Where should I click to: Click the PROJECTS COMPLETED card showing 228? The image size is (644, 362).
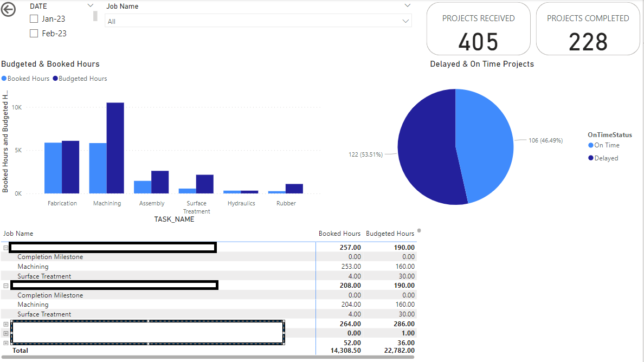[x=588, y=29]
